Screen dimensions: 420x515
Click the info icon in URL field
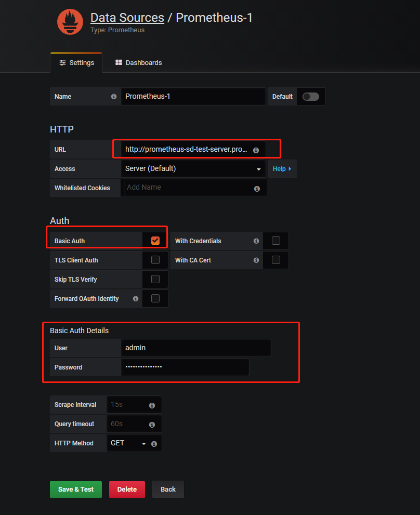256,150
